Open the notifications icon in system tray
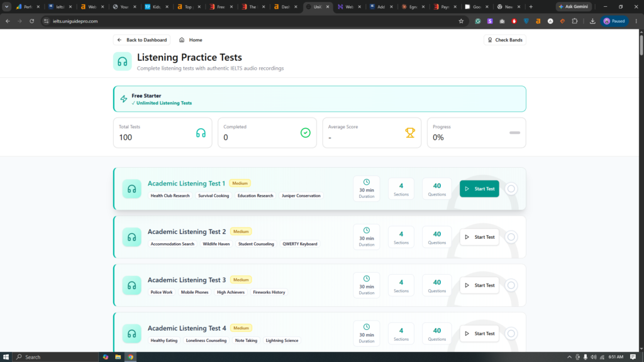 click(x=633, y=357)
